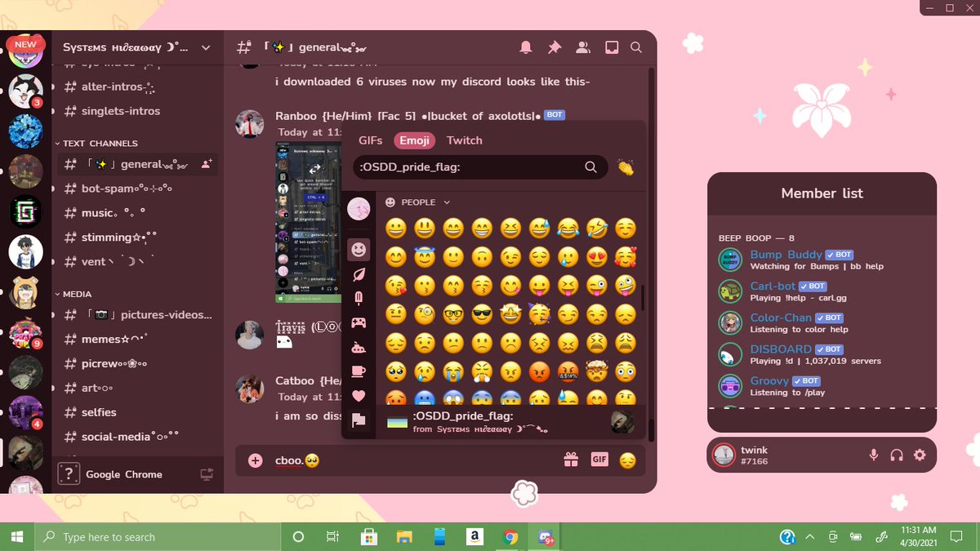Image resolution: width=980 pixels, height=551 pixels.
Task: Open music channel
Action: pyautogui.click(x=137, y=213)
